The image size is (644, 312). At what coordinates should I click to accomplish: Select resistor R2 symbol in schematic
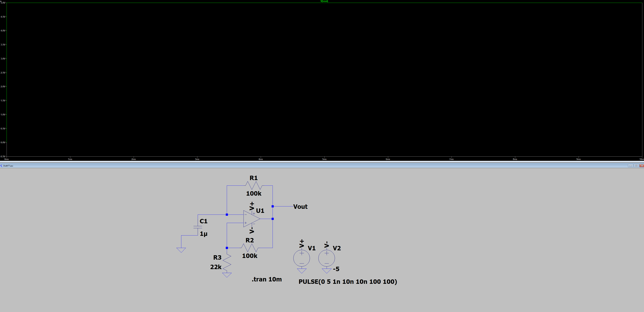pyautogui.click(x=249, y=248)
